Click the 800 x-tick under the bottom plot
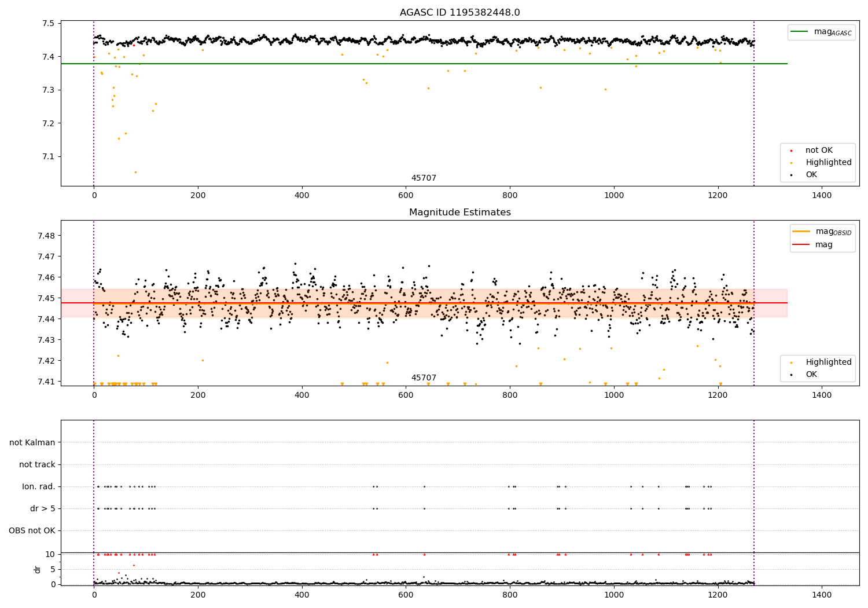 pyautogui.click(x=510, y=595)
